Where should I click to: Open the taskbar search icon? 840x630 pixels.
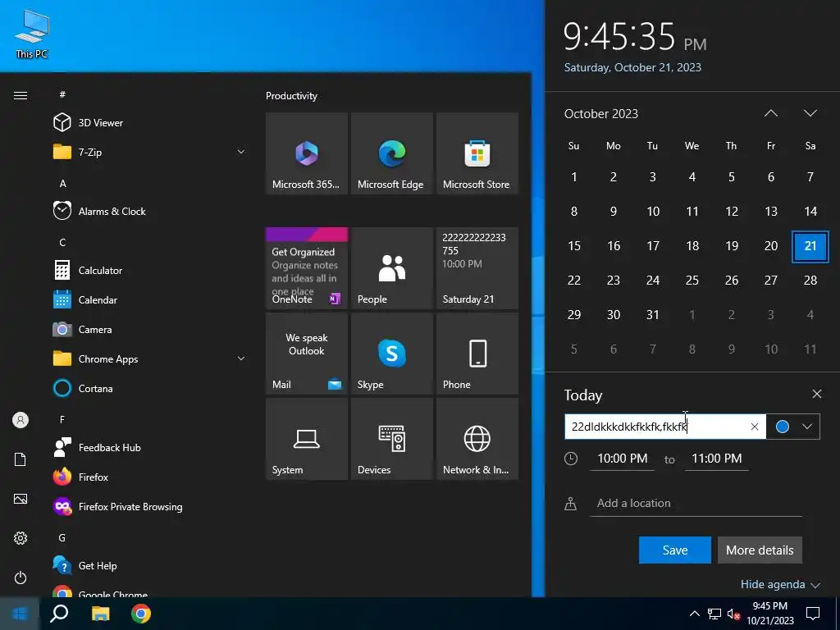pos(59,614)
